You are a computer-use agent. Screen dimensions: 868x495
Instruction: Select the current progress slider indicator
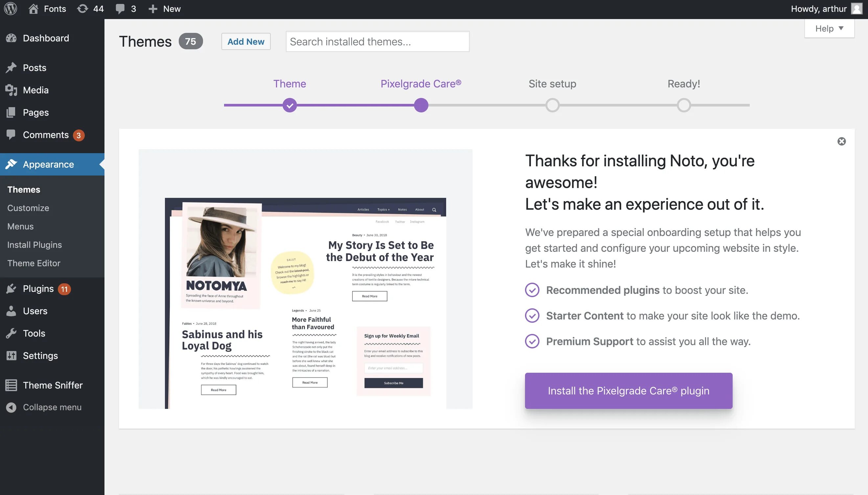(x=421, y=105)
